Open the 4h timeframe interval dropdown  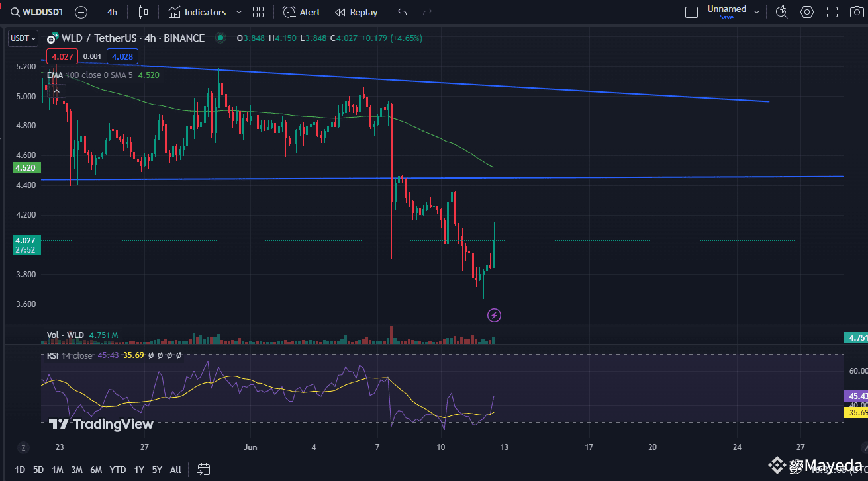click(111, 11)
